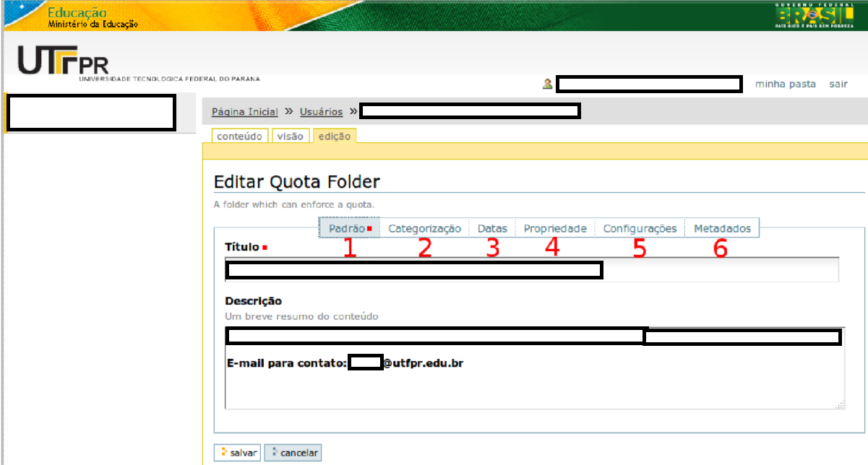Open the Padrão fieldset tab

click(x=348, y=229)
